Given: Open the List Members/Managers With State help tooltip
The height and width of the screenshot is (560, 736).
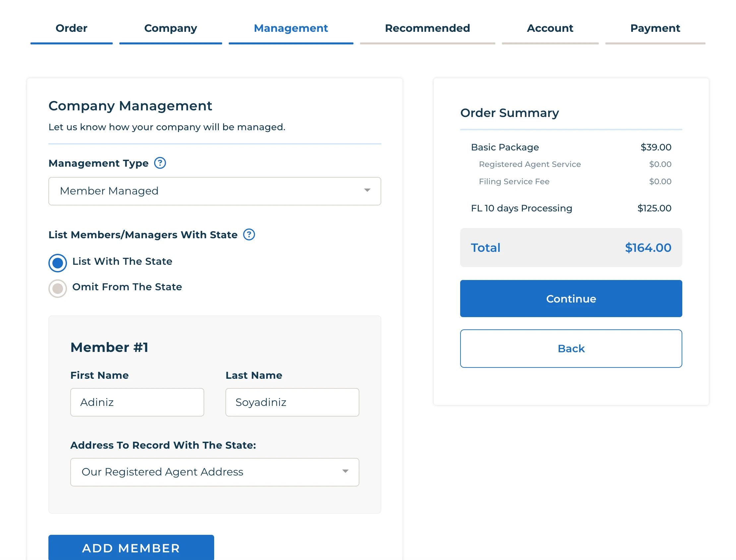Looking at the screenshot, I should click(x=249, y=234).
